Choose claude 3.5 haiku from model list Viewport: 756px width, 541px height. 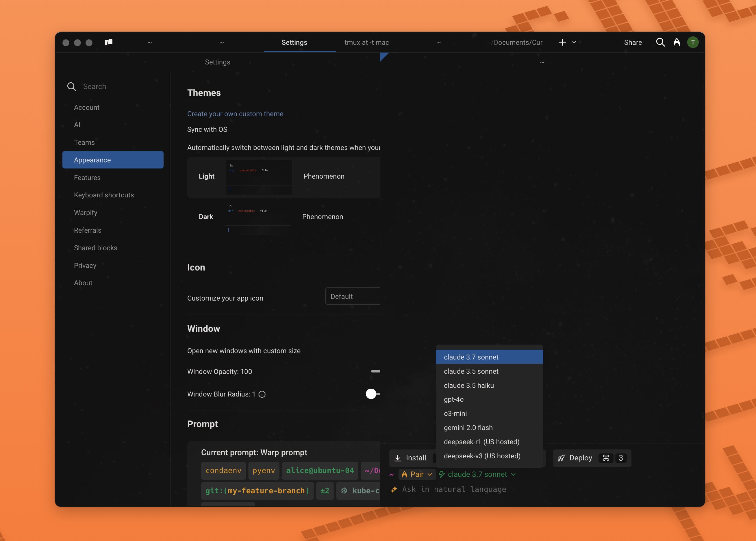[489, 386]
